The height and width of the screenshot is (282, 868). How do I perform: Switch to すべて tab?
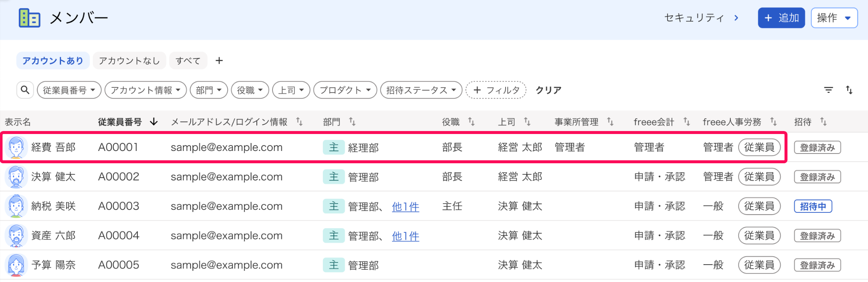click(x=188, y=61)
